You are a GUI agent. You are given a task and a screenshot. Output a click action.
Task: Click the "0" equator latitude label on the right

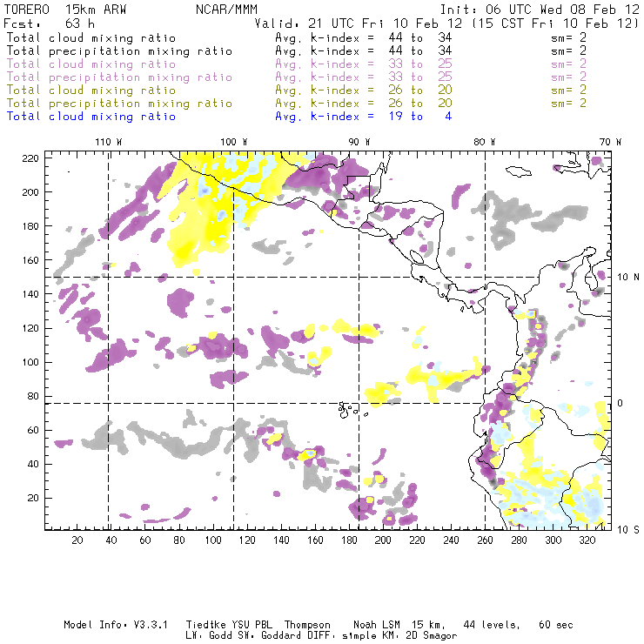coord(621,403)
